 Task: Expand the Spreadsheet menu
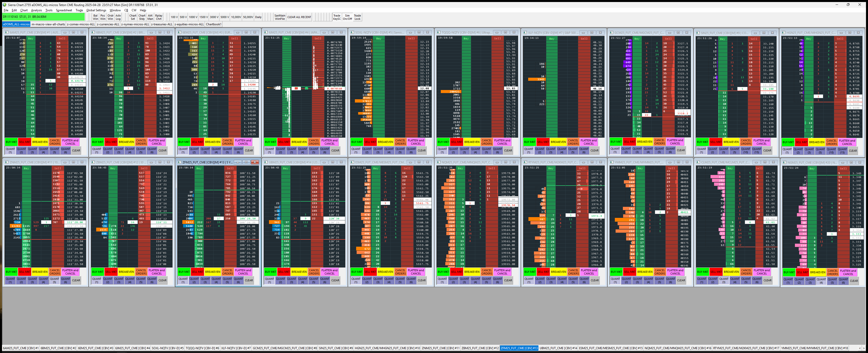pos(64,10)
